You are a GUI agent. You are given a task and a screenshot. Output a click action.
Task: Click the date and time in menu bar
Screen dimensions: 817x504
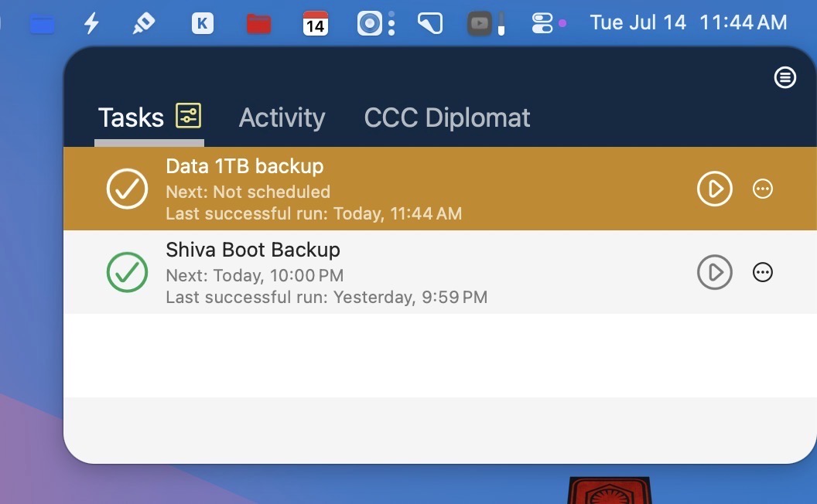[x=688, y=23]
